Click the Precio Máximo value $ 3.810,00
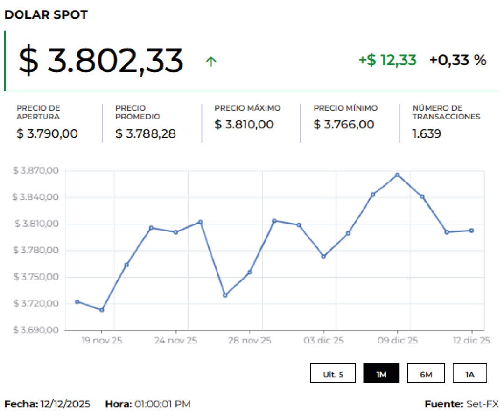Screen dimensions: 504x420 (x=244, y=125)
